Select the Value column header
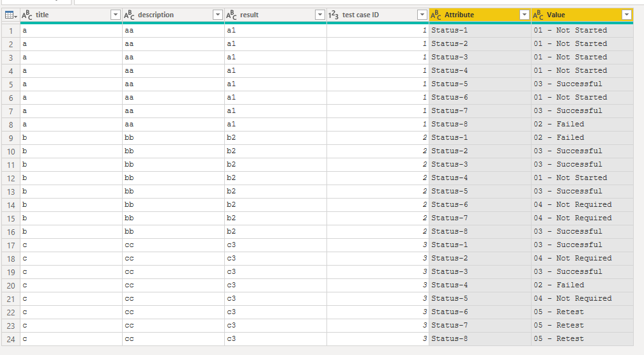Image resolution: width=644 pixels, height=355 pixels. click(583, 15)
